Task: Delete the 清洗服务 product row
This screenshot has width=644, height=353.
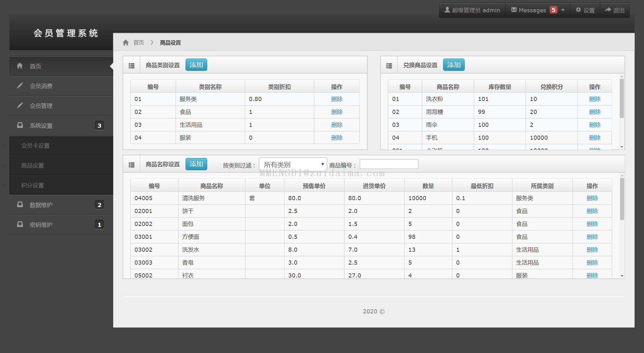Action: pyautogui.click(x=592, y=198)
